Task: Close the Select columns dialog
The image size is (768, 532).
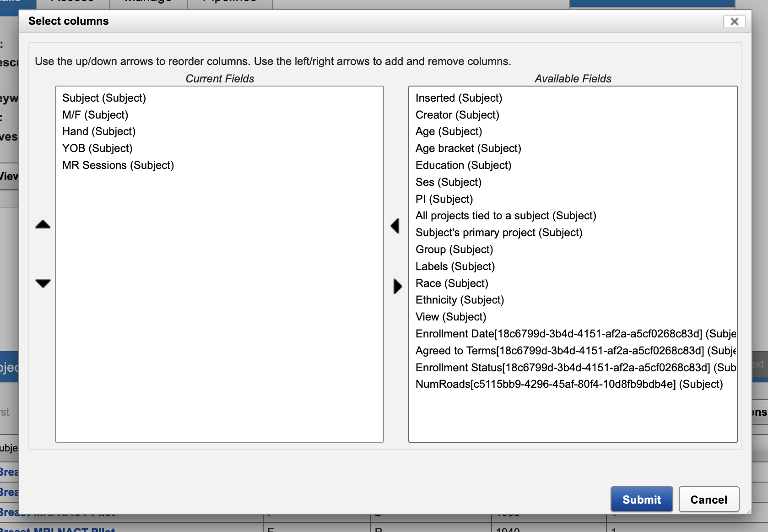Action: (734, 22)
